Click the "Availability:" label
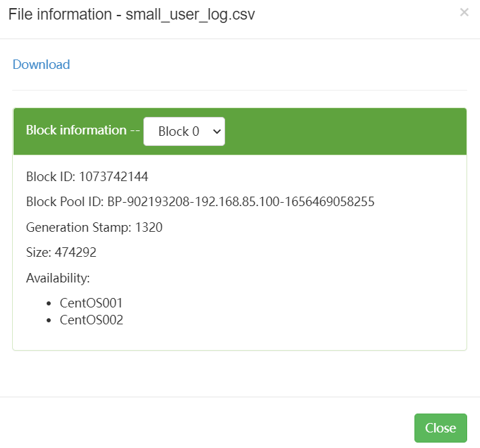The image size is (480, 448). coord(57,278)
